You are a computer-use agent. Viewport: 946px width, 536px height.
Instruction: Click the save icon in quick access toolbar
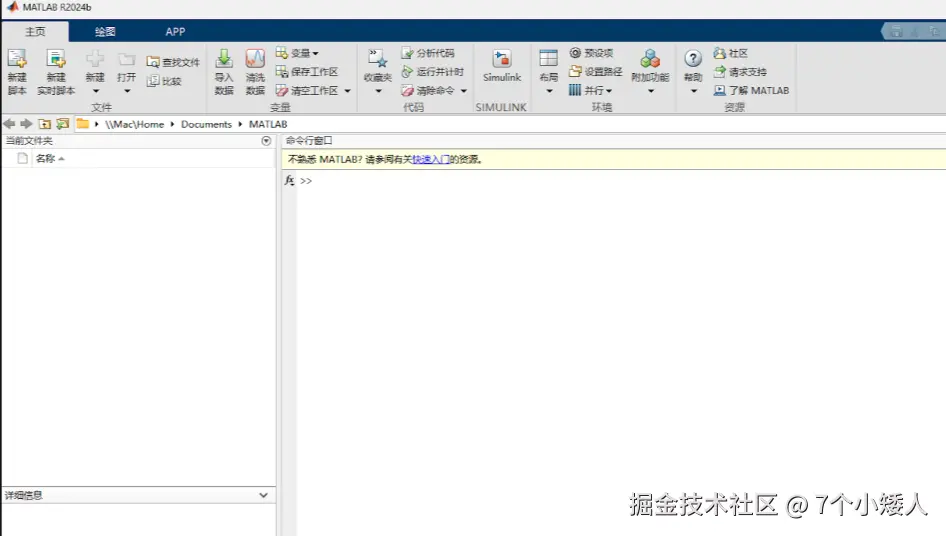coord(897,31)
